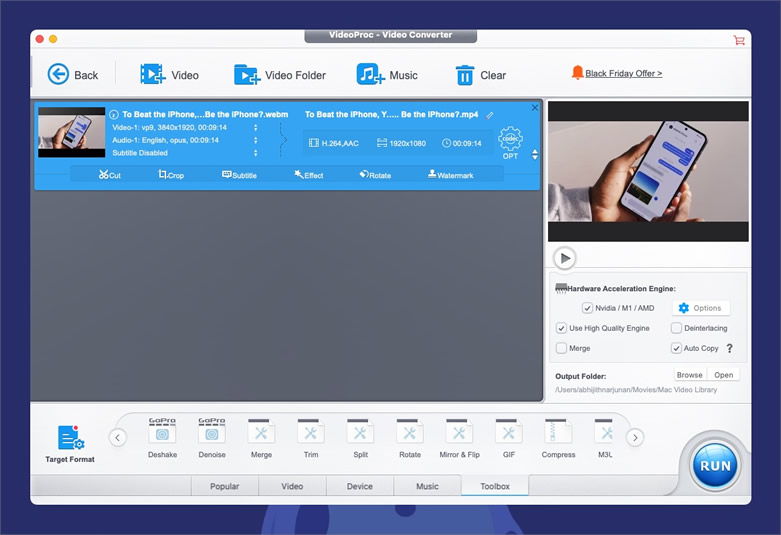Viewport: 781px width, 535px height.
Task: Go back using the Back arrow icon
Action: pos(58,74)
